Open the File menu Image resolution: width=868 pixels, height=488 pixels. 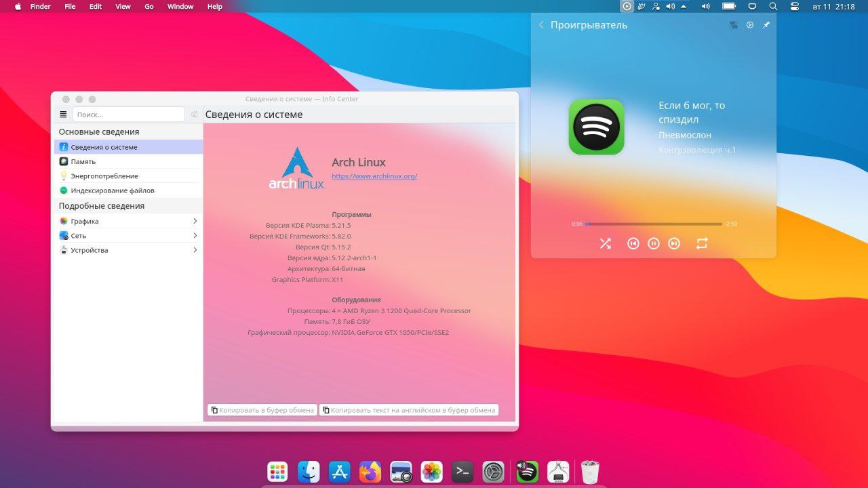pos(70,6)
